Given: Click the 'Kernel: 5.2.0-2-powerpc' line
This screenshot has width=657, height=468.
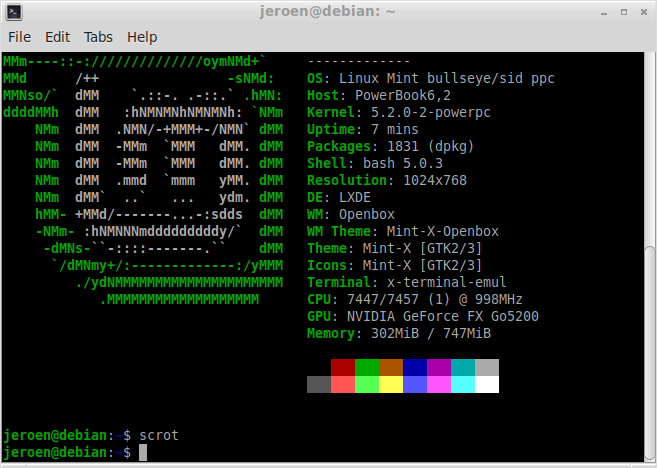Looking at the screenshot, I should tap(399, 112).
